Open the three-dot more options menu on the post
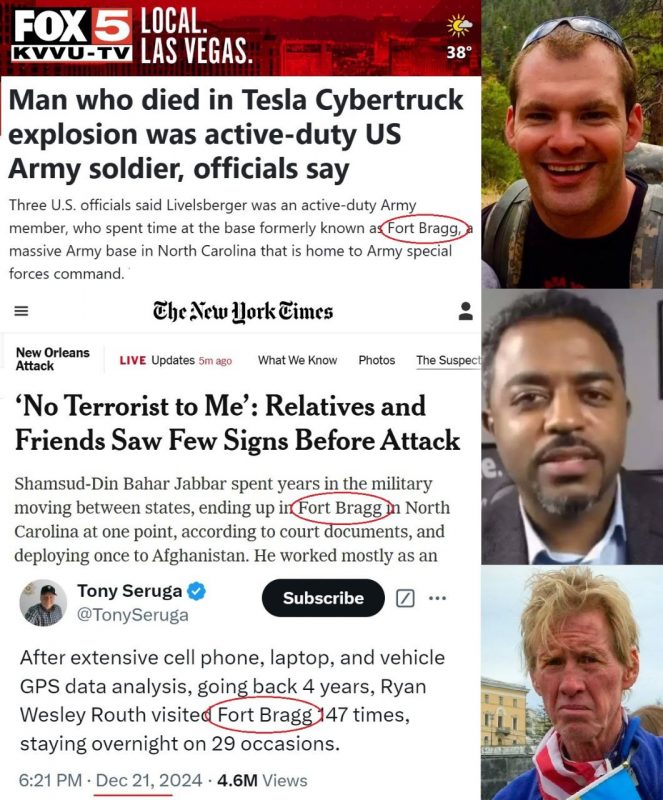 (437, 598)
